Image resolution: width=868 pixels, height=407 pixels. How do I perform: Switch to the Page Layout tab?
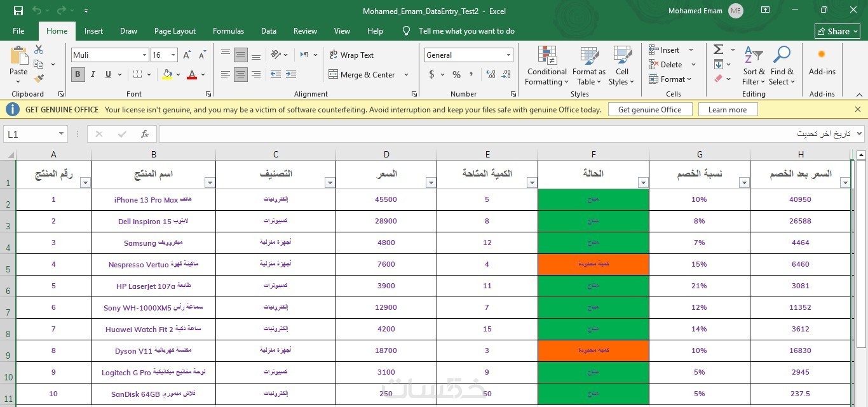[x=175, y=31]
